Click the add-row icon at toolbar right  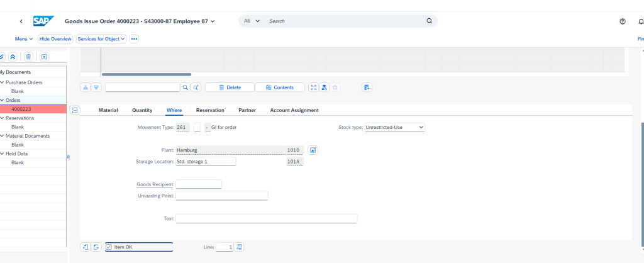[367, 87]
